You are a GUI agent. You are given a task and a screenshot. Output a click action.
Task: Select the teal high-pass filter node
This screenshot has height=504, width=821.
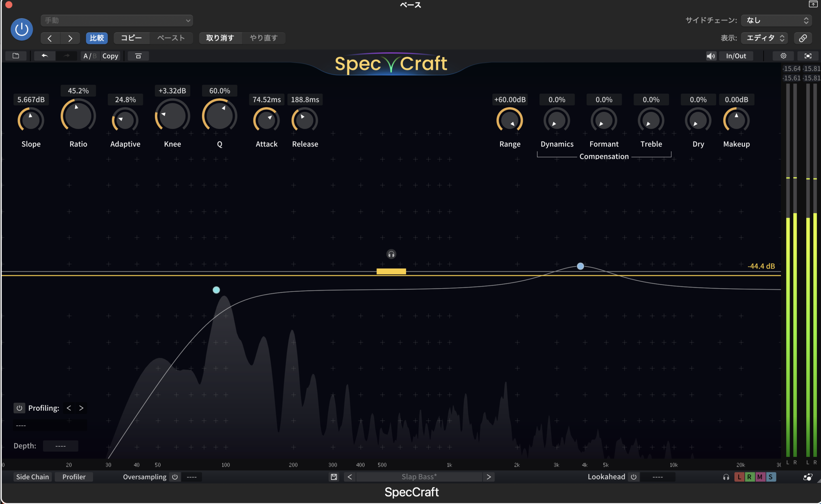(216, 290)
